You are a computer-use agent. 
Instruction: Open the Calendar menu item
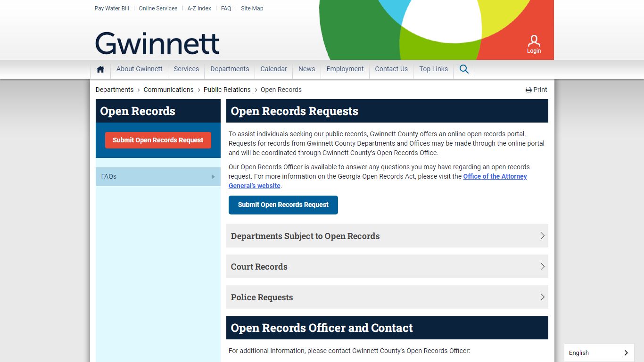273,69
